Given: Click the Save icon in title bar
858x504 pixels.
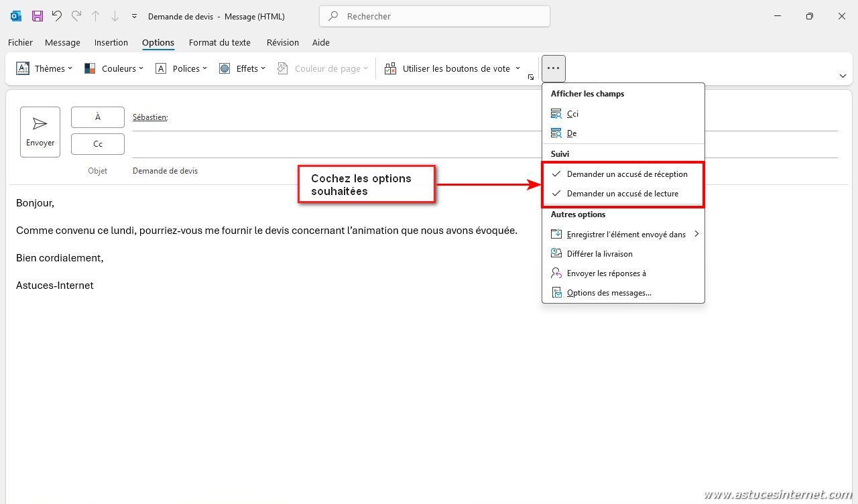Looking at the screenshot, I should [x=38, y=16].
